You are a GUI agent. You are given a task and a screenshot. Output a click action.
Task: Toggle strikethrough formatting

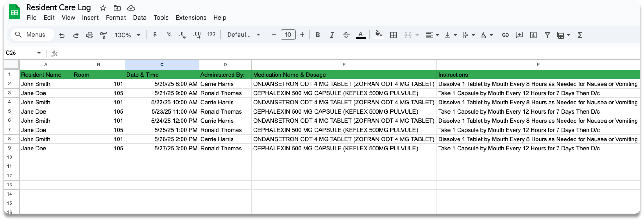point(346,35)
